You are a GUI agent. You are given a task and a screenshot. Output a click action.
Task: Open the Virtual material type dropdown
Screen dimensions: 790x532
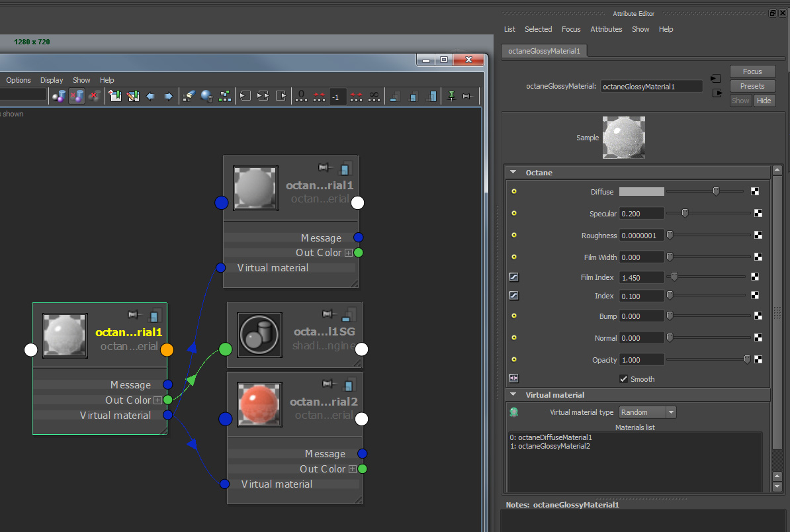tap(648, 412)
